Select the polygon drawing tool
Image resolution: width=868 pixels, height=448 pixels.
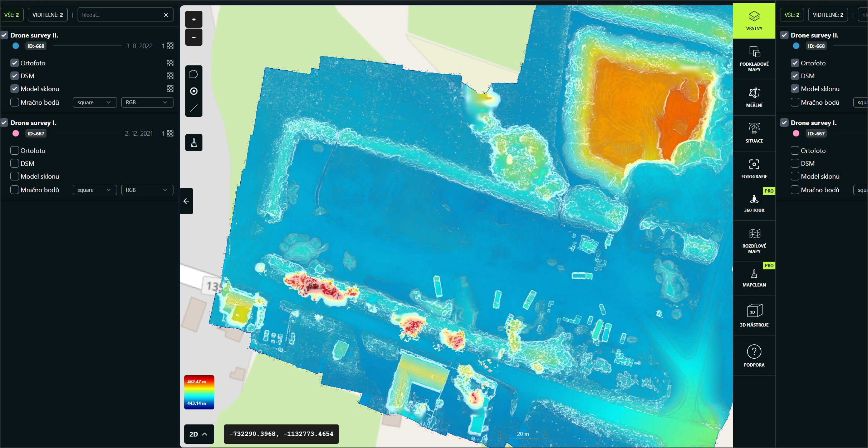[x=194, y=74]
